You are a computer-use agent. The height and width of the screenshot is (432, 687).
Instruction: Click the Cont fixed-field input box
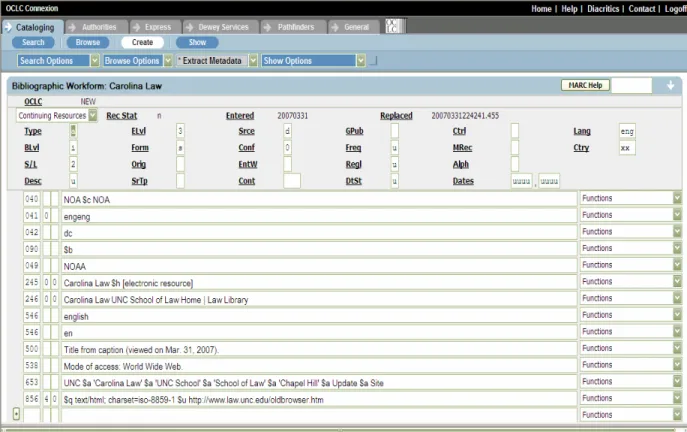(292, 181)
